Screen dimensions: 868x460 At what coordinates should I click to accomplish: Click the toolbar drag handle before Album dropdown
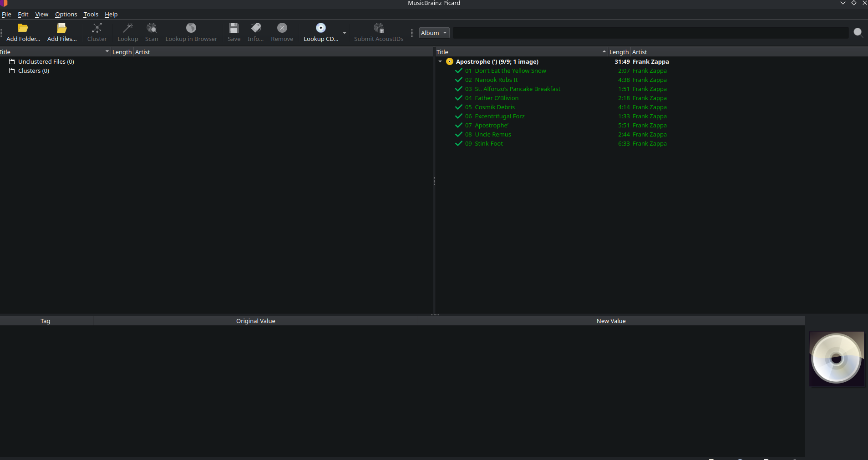pyautogui.click(x=412, y=33)
